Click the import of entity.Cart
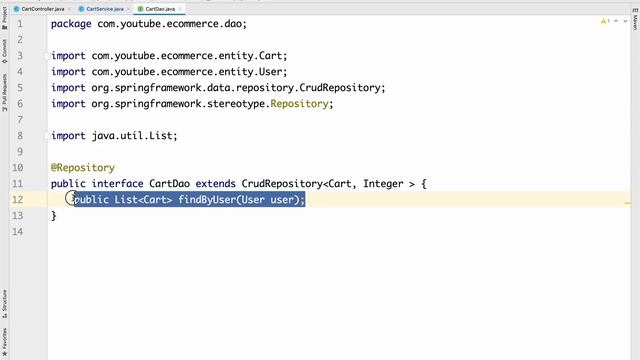Image resolution: width=640 pixels, height=360 pixels. pos(169,56)
